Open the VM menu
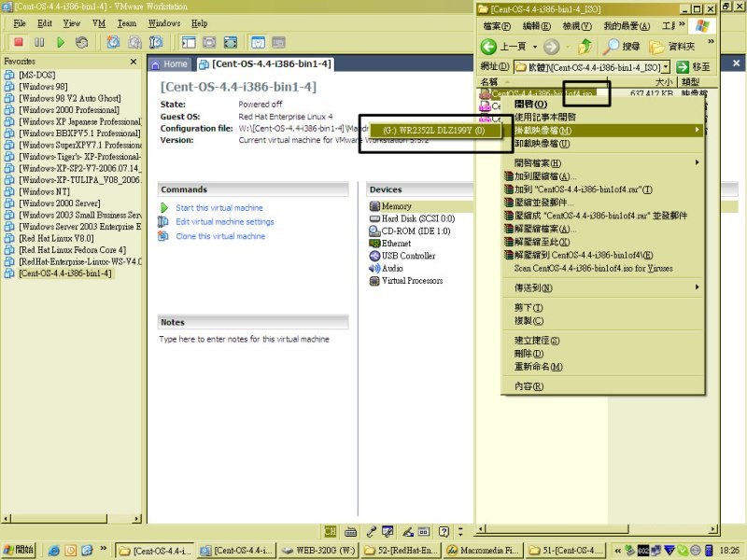747x560 pixels. 99,23
